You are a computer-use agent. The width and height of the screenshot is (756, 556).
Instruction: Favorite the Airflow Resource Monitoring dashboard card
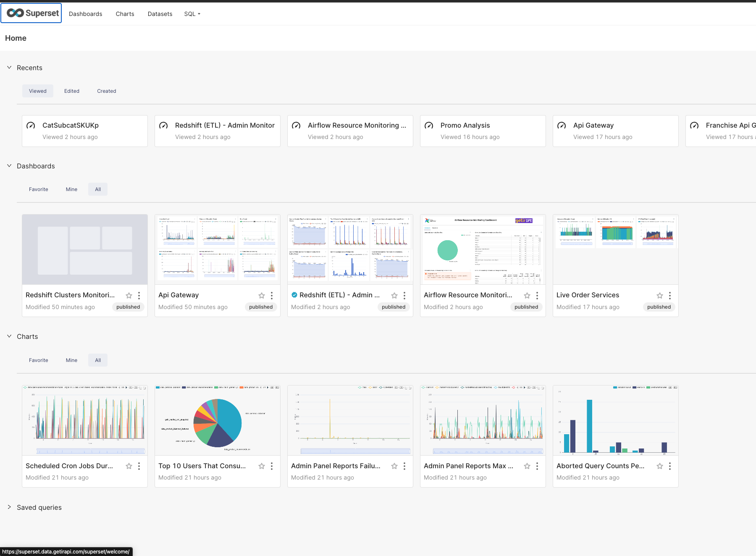[x=527, y=296]
